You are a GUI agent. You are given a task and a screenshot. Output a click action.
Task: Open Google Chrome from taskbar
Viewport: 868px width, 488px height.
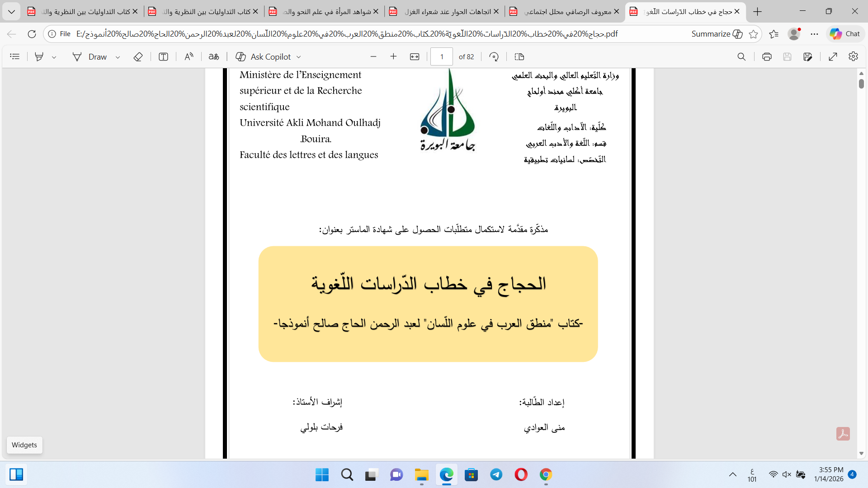[546, 475]
